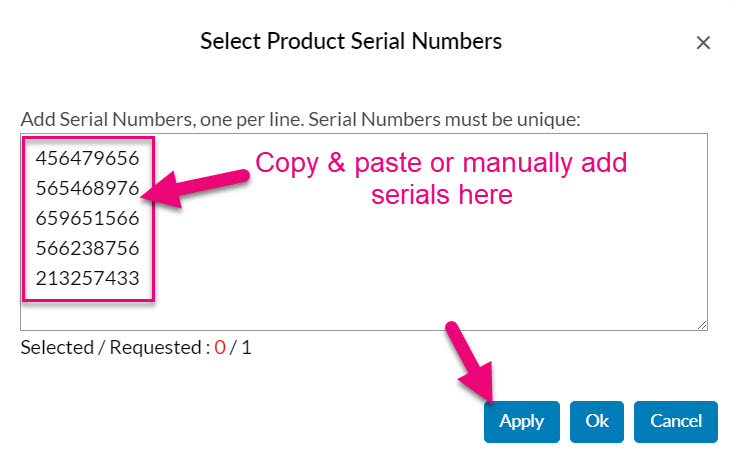Screen dimensions: 734x456
Task: Click the pink arrow pointing at the serials
Action: 195,188
